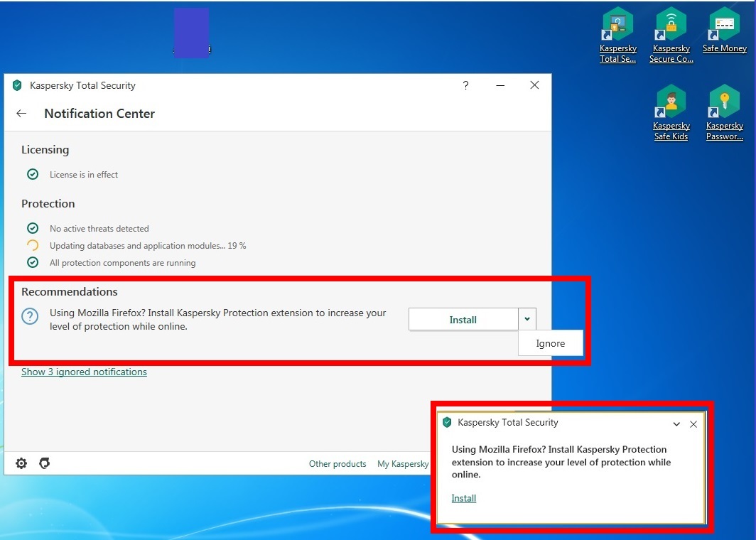Go back using the Notification Center arrow
756x540 pixels.
tap(21, 114)
